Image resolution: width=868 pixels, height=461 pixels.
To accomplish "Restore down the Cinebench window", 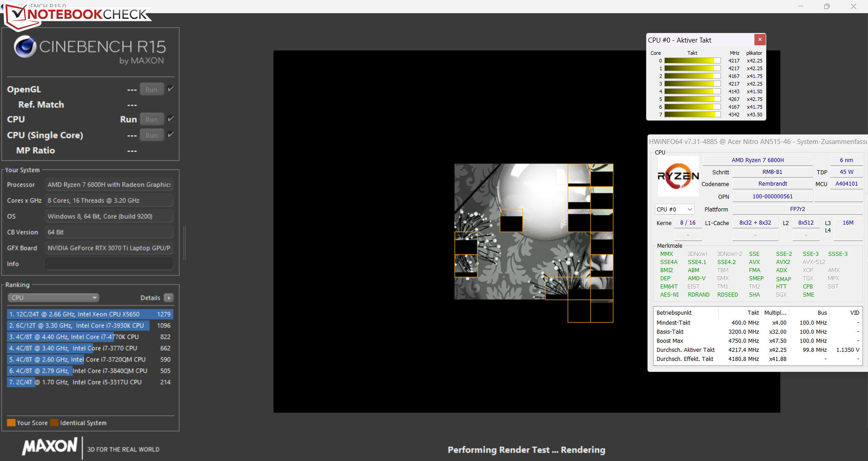I will [826, 6].
